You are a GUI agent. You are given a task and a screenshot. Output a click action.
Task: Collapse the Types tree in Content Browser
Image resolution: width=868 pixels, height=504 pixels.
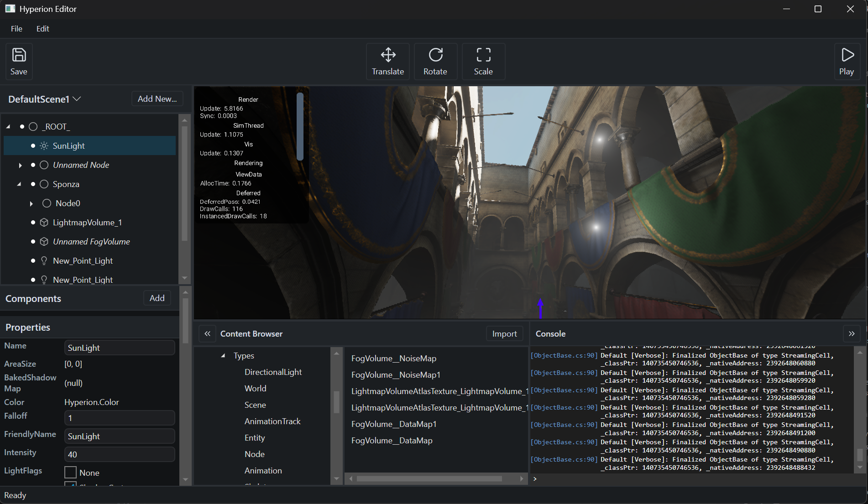click(223, 356)
